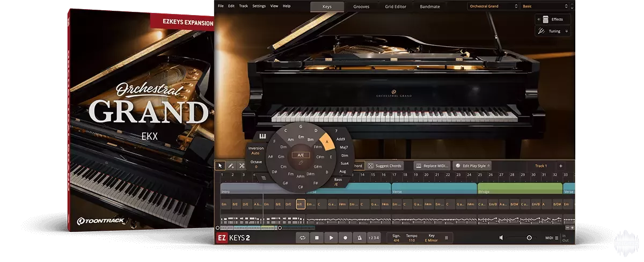Select the Maj7 chord type
644x262 pixels.
(x=344, y=147)
